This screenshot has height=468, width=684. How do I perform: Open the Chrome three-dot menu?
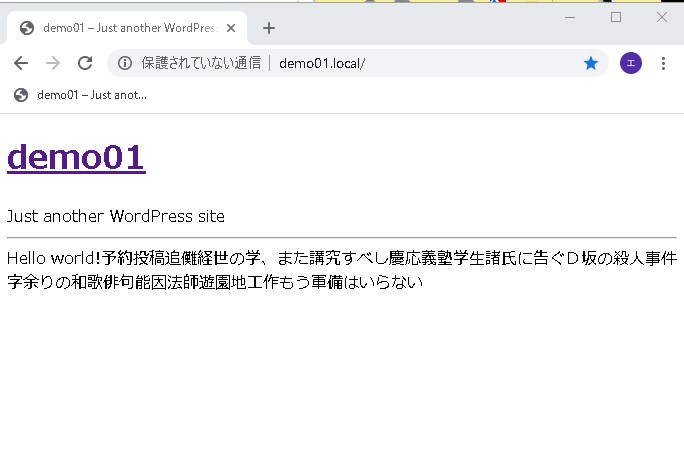coord(664,63)
